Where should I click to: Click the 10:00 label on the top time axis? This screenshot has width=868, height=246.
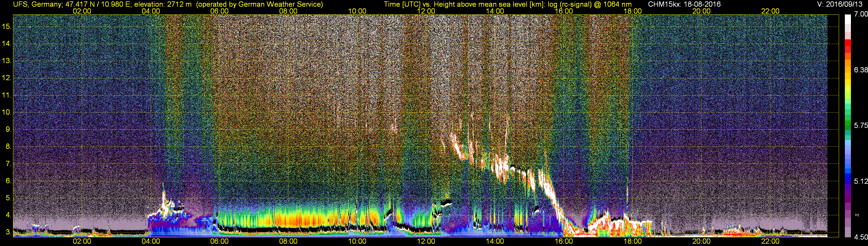[x=357, y=11]
